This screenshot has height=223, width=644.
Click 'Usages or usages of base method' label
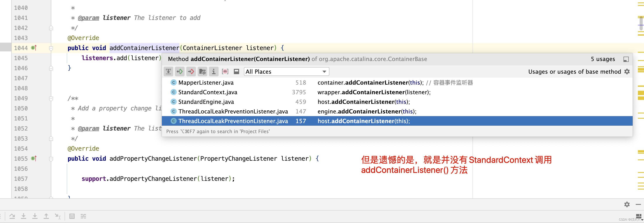(x=574, y=72)
